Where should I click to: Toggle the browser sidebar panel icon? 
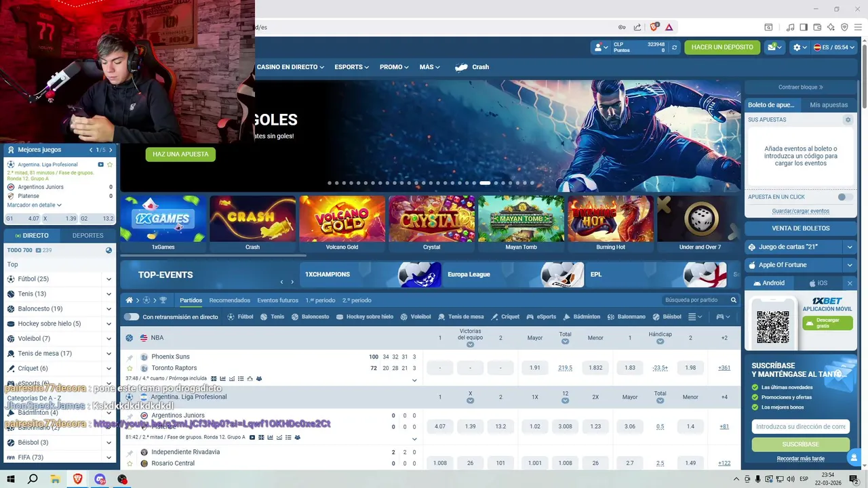(x=804, y=27)
